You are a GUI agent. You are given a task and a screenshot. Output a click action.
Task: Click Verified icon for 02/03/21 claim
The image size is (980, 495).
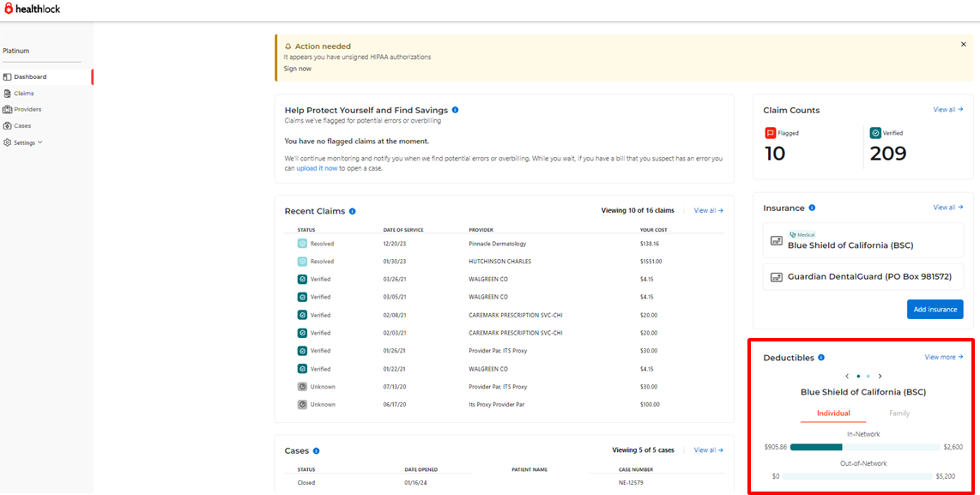pos(303,333)
